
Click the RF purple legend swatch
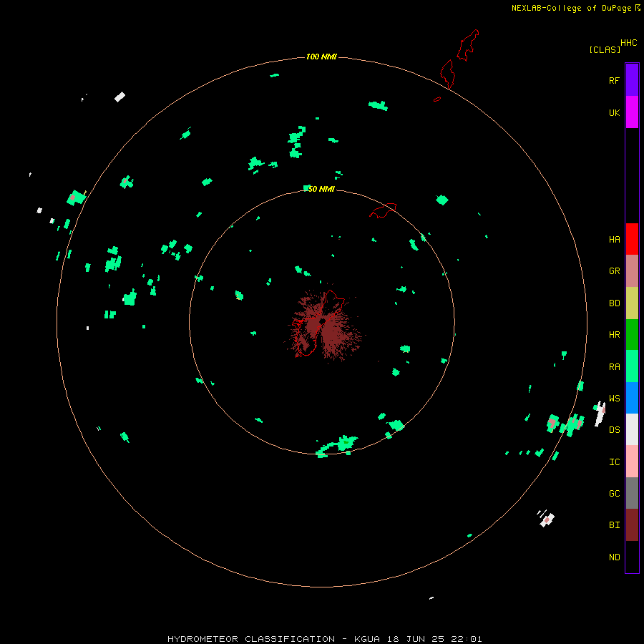632,80
